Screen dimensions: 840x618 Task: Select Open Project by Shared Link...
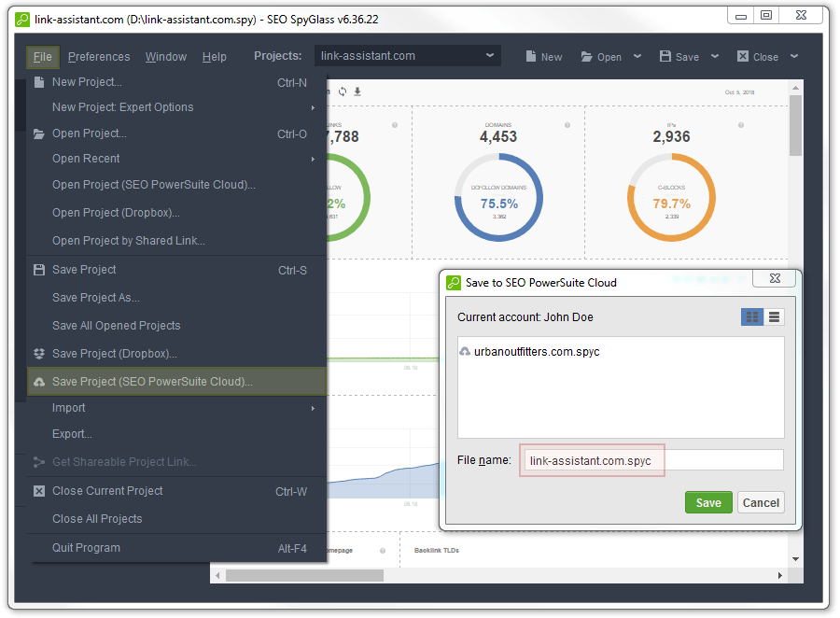click(176, 241)
